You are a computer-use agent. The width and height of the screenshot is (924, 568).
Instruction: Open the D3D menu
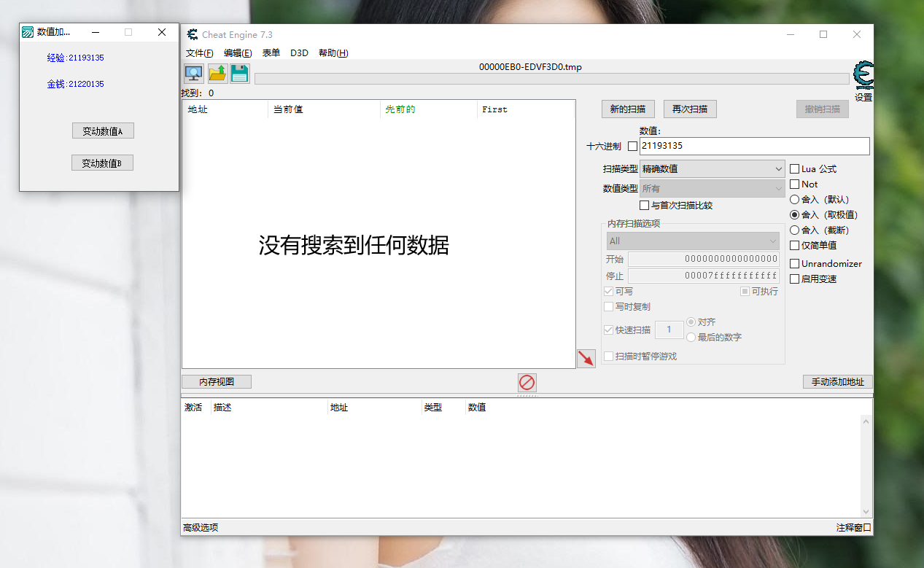click(x=299, y=53)
